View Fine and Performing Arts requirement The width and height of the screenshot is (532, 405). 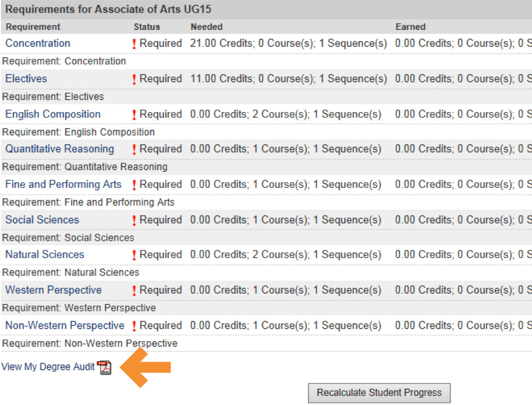[x=63, y=184]
